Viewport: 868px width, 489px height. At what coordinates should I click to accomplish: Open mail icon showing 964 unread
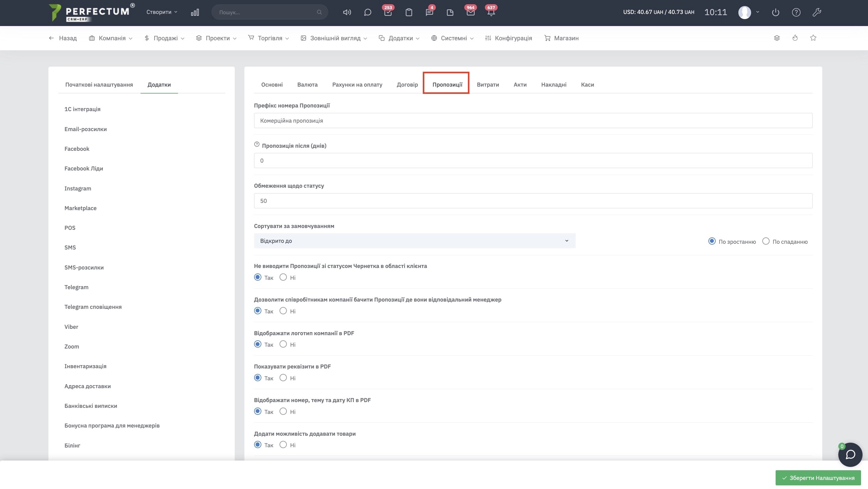(x=470, y=12)
